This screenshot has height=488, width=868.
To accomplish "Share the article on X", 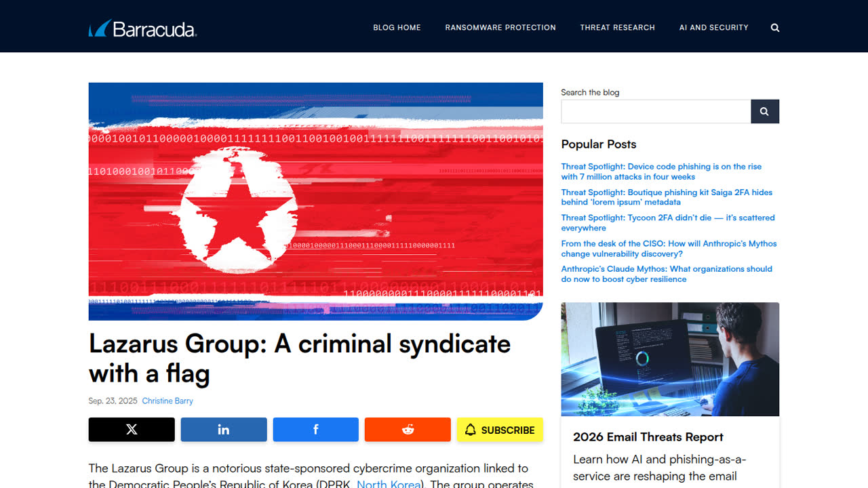I will pyautogui.click(x=132, y=430).
